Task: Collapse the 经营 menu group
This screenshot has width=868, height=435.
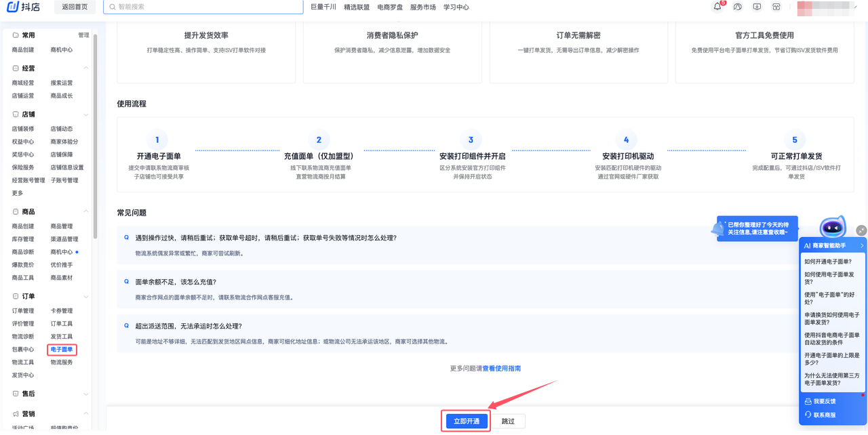Action: (86, 68)
